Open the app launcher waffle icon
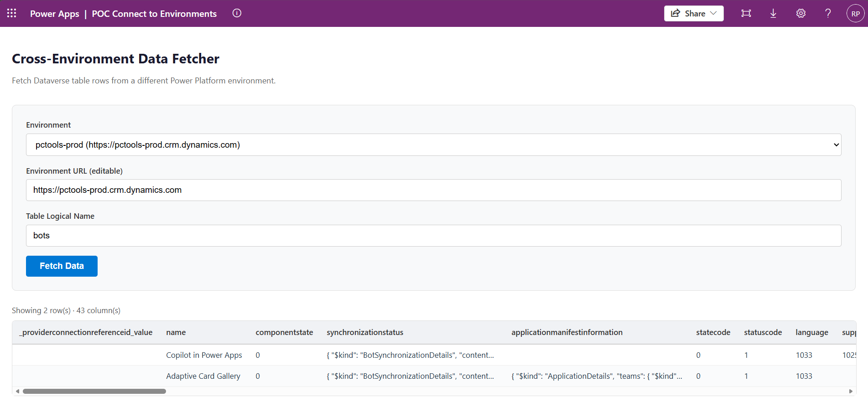This screenshot has height=397, width=868. coord(12,13)
